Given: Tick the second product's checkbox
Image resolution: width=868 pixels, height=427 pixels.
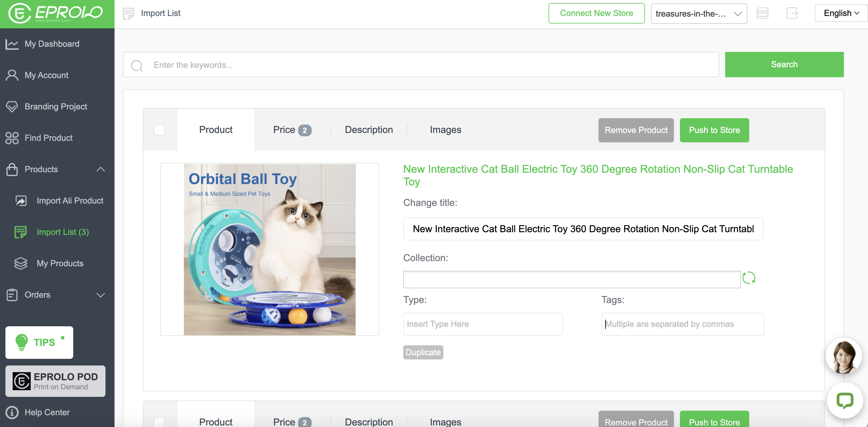Looking at the screenshot, I should [x=159, y=421].
